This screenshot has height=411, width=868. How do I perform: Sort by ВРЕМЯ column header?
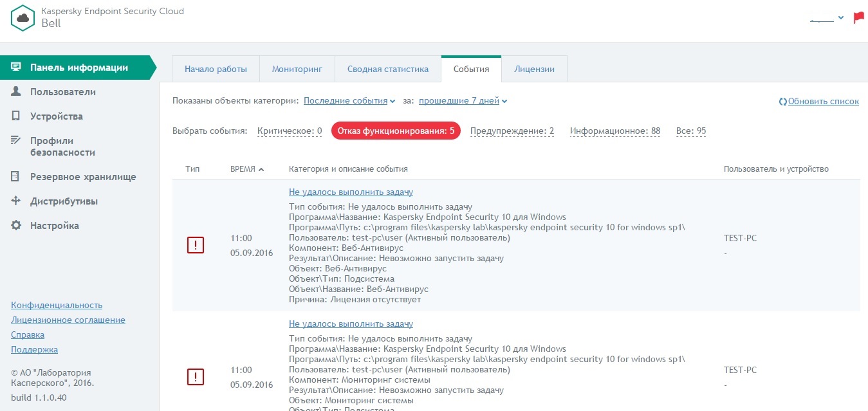(x=247, y=169)
